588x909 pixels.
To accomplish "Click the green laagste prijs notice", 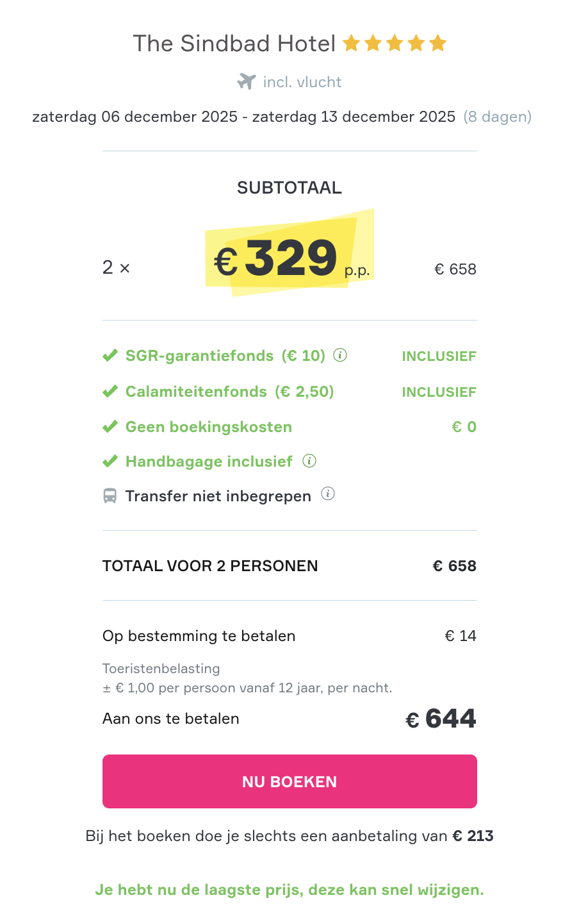I will [290, 890].
